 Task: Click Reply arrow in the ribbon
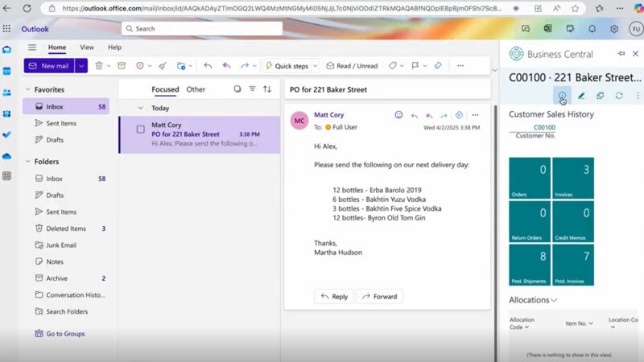click(208, 66)
